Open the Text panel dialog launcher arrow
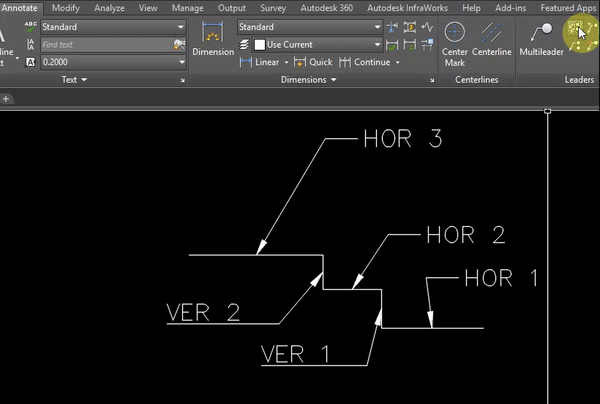The width and height of the screenshot is (600, 404). pos(183,80)
